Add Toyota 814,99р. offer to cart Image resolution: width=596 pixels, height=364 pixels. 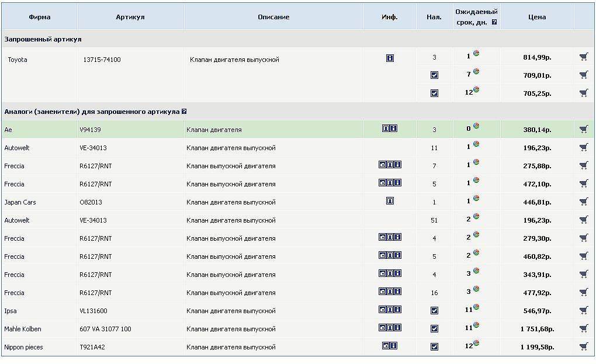tap(583, 57)
